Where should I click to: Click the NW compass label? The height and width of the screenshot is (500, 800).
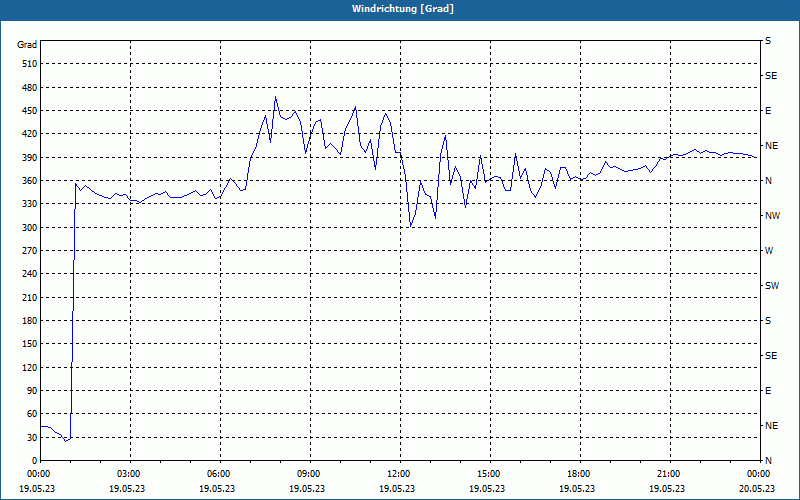click(772, 216)
